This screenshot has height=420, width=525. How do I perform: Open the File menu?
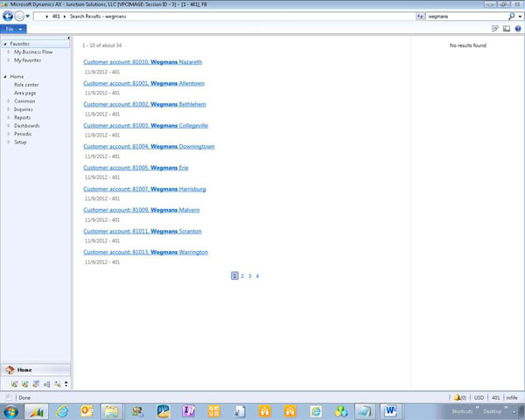click(13, 29)
